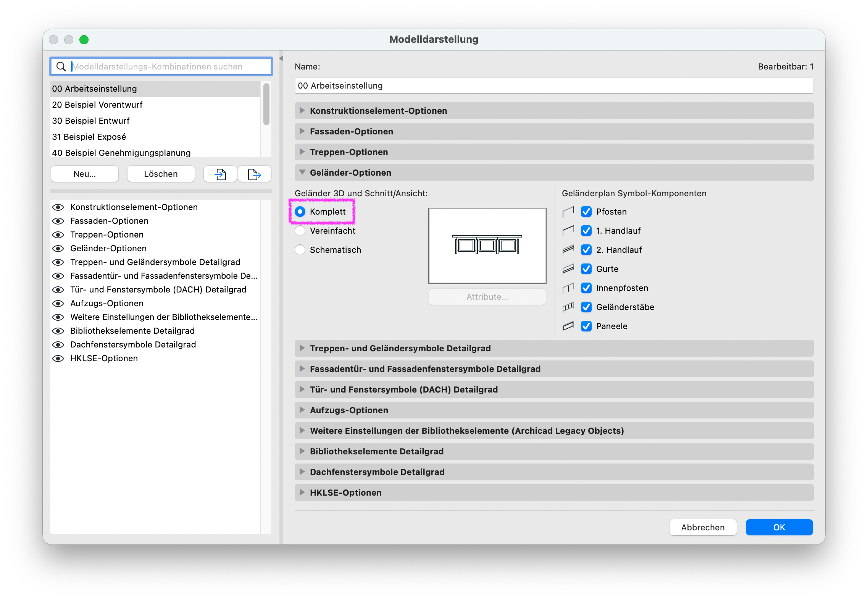Expand the Aufzugs-Optionen section
This screenshot has width=868, height=601.
click(554, 410)
